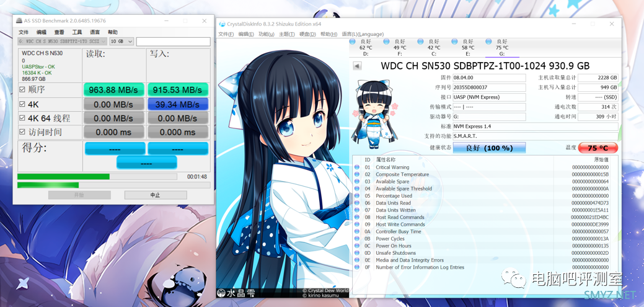
Task: Click the total score button
Action: tap(147, 162)
